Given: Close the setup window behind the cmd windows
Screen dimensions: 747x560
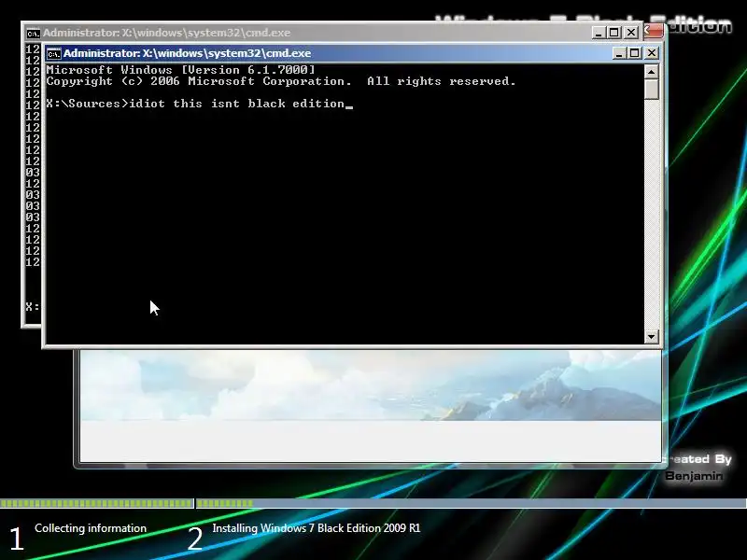Looking at the screenshot, I should click(x=655, y=31).
